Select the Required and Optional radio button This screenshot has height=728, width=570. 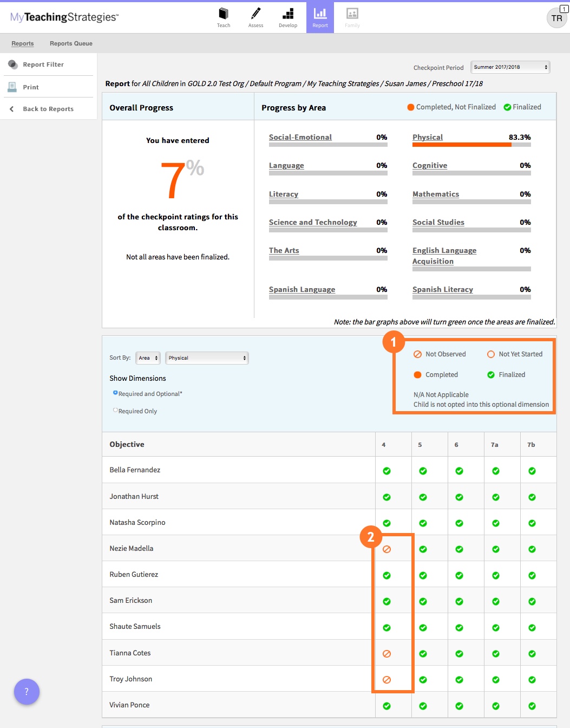115,393
